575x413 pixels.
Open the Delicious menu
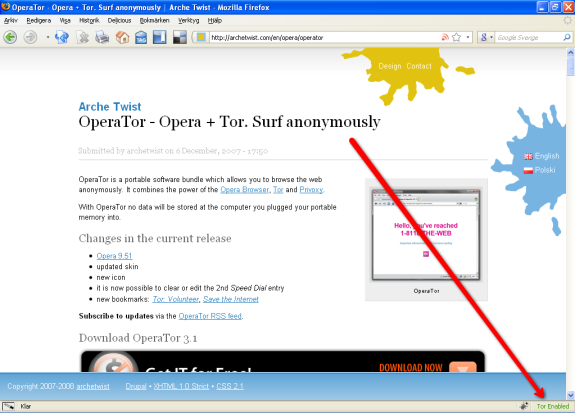(119, 21)
